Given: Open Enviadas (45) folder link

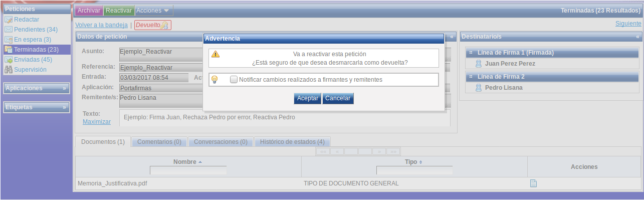Looking at the screenshot, I should coord(33,60).
